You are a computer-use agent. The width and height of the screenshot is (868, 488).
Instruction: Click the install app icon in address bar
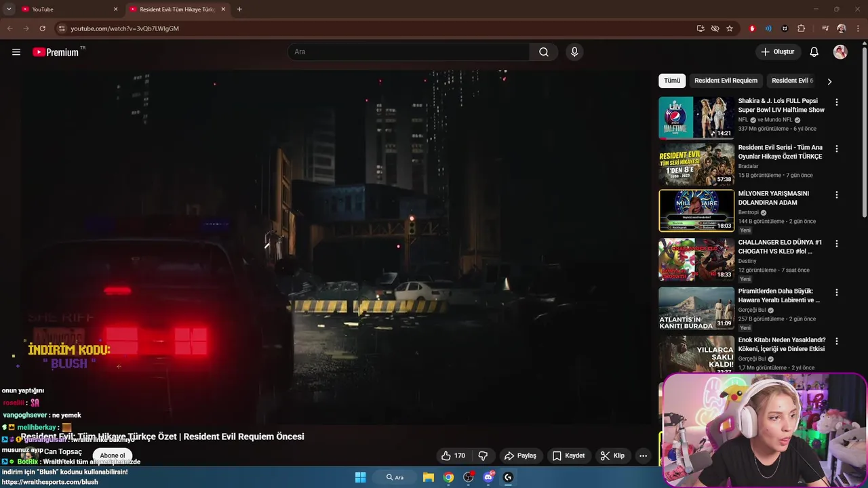click(x=701, y=28)
